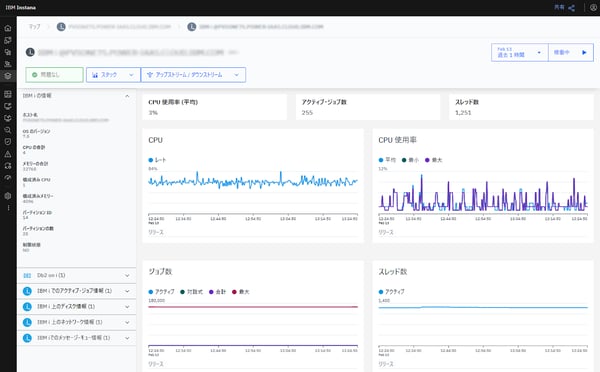Click the OS のバージョン field
The height and width of the screenshot is (372, 600).
(x=36, y=134)
